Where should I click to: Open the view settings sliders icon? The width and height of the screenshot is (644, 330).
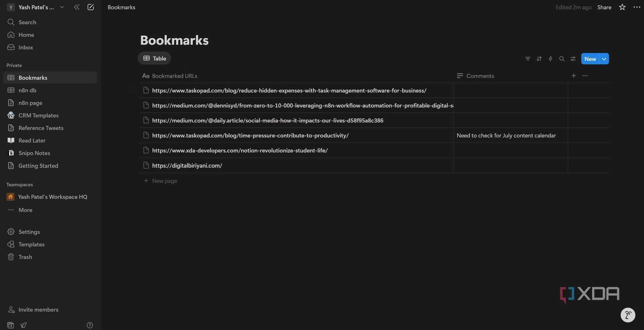click(x=573, y=59)
